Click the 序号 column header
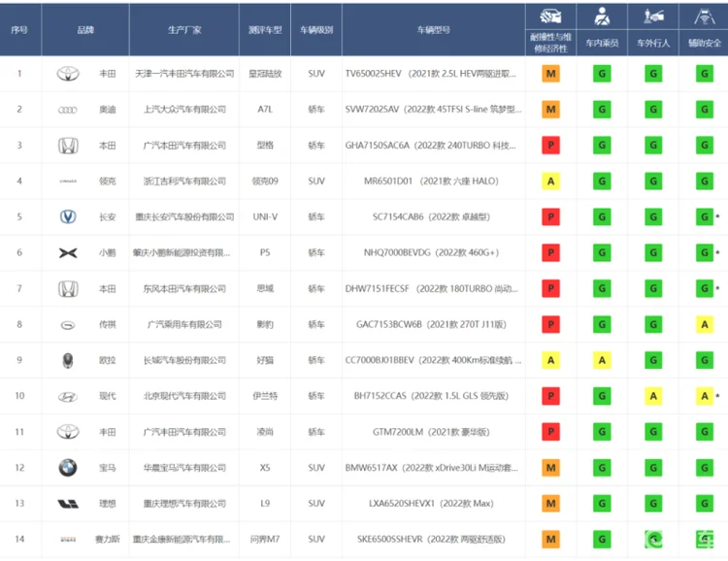 [x=19, y=30]
